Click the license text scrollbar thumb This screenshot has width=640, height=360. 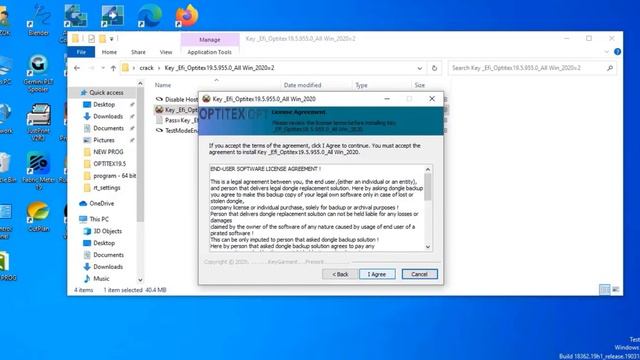coord(427,187)
